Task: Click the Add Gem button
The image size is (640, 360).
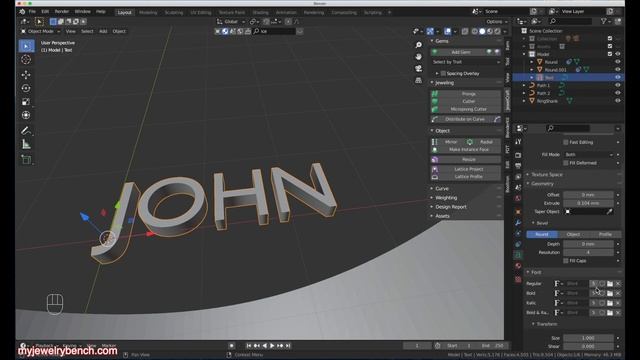Action: pyautogui.click(x=460, y=52)
